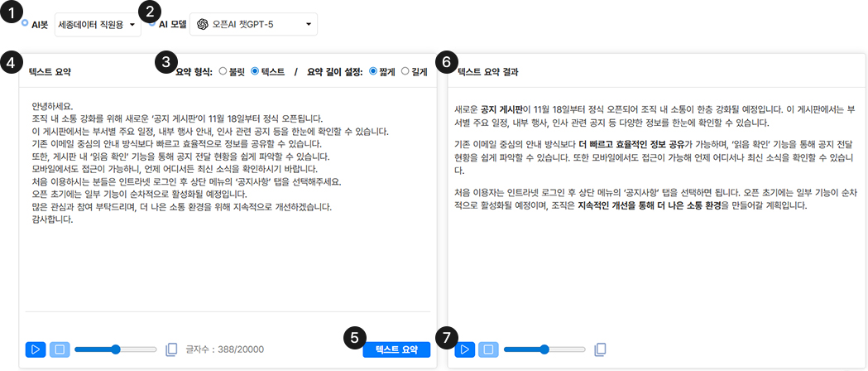The height and width of the screenshot is (371, 868).
Task: Copy the original input text
Action: (172, 349)
